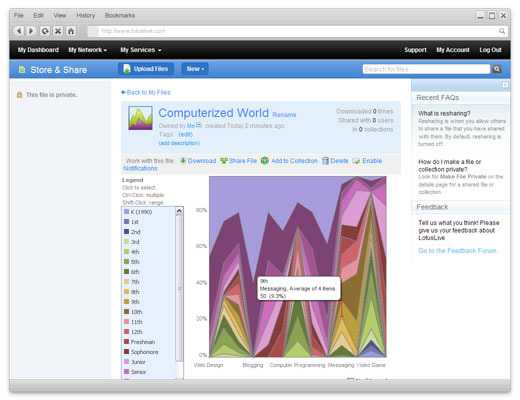This screenshot has height=400, width=520.
Task: Click the legend scrollbar up arrow
Action: click(179, 211)
